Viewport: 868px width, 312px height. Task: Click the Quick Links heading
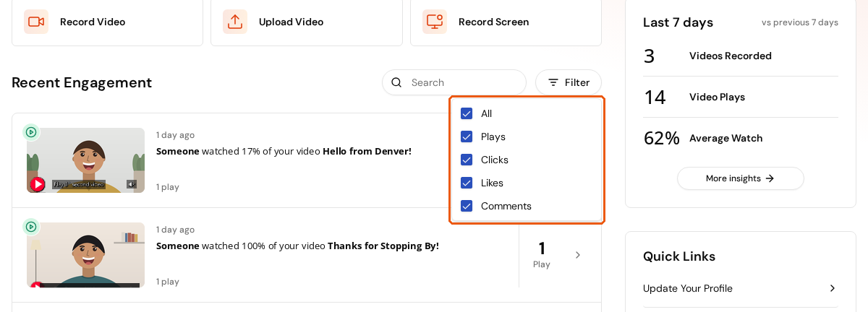click(x=679, y=256)
